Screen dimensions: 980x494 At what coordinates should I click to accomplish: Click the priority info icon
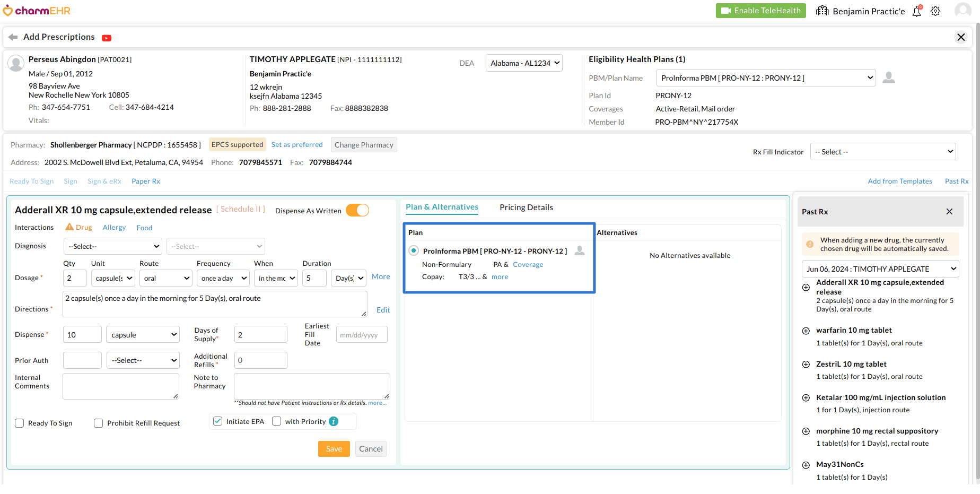point(334,421)
